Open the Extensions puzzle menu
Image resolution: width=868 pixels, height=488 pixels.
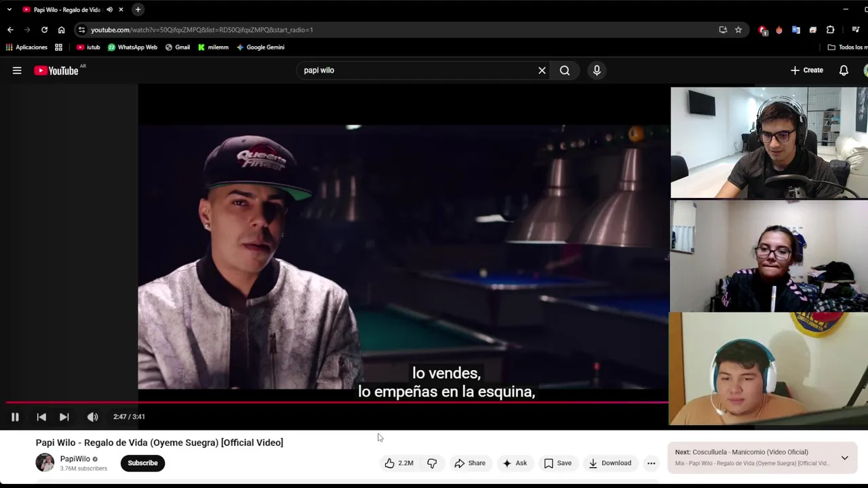830,30
